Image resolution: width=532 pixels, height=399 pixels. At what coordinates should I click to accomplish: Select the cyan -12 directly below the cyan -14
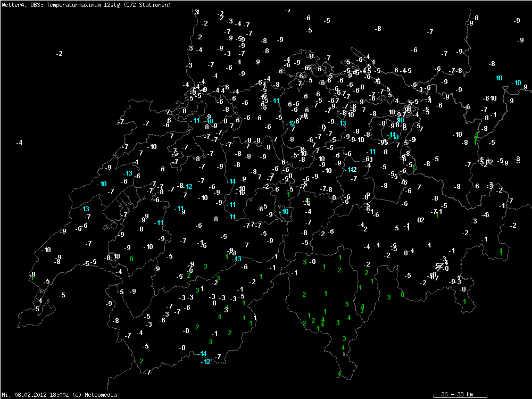click(x=206, y=362)
